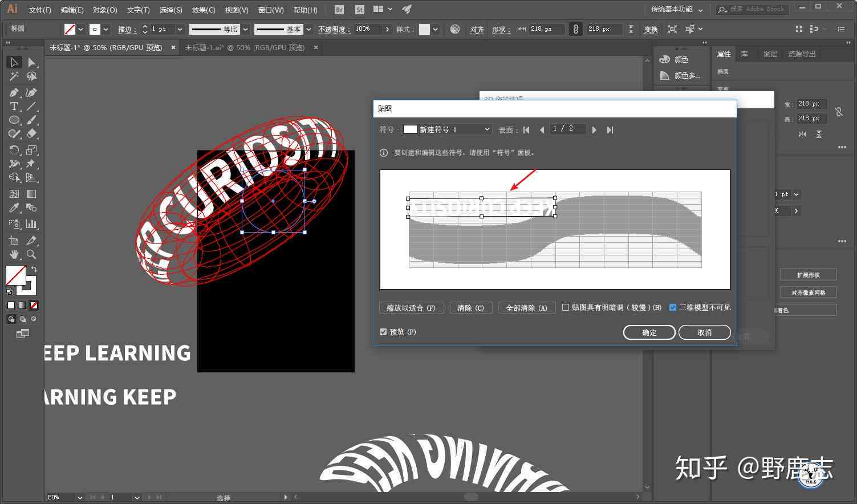Open the 对象(O) menu

(105, 10)
